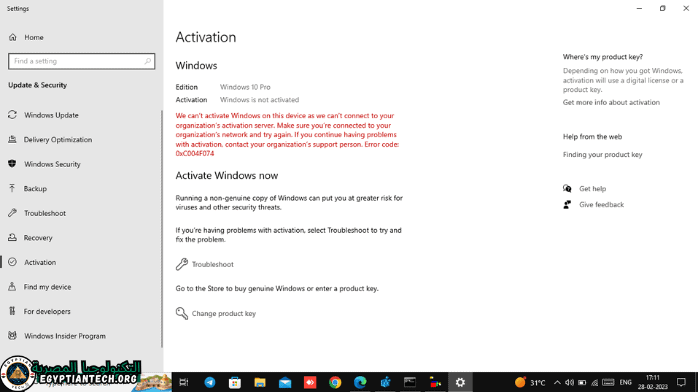The image size is (698, 392).
Task: Open Google Chrome from the taskbar
Action: pyautogui.click(x=335, y=382)
